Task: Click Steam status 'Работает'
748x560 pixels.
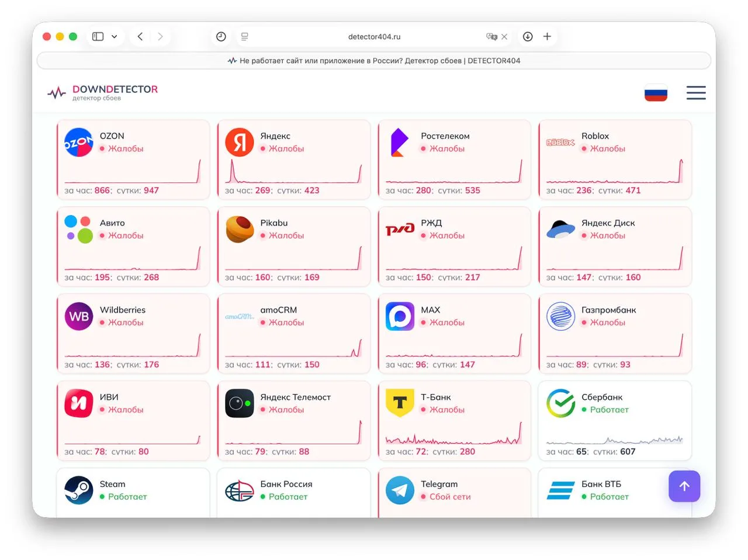Action: click(127, 496)
